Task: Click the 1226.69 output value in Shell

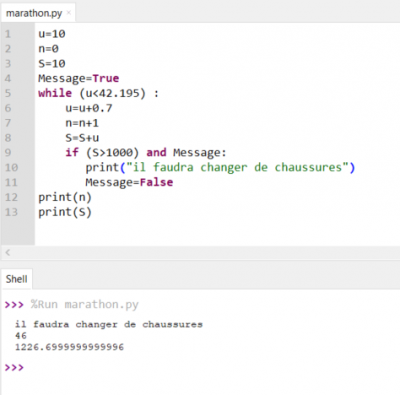Action: tap(69, 347)
